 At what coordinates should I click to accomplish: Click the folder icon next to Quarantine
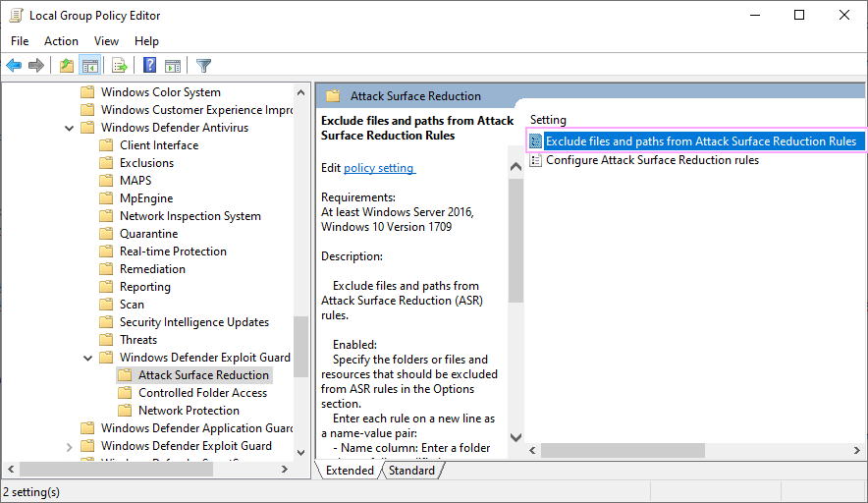[106, 234]
